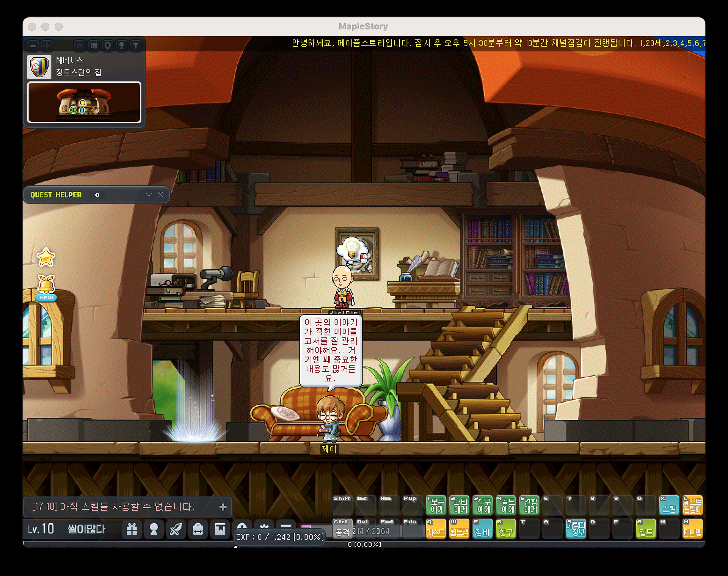Click the crossed swords icon
The height and width of the screenshot is (576, 728).
click(x=176, y=529)
